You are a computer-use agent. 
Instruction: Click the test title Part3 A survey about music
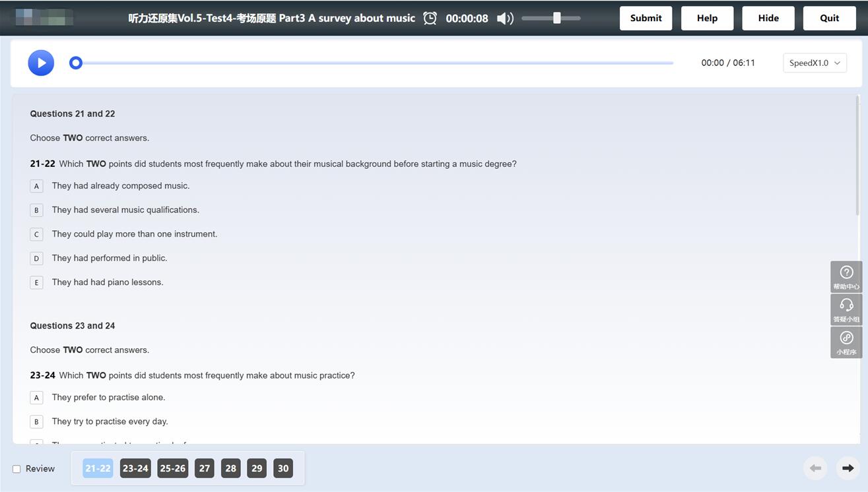(x=272, y=18)
